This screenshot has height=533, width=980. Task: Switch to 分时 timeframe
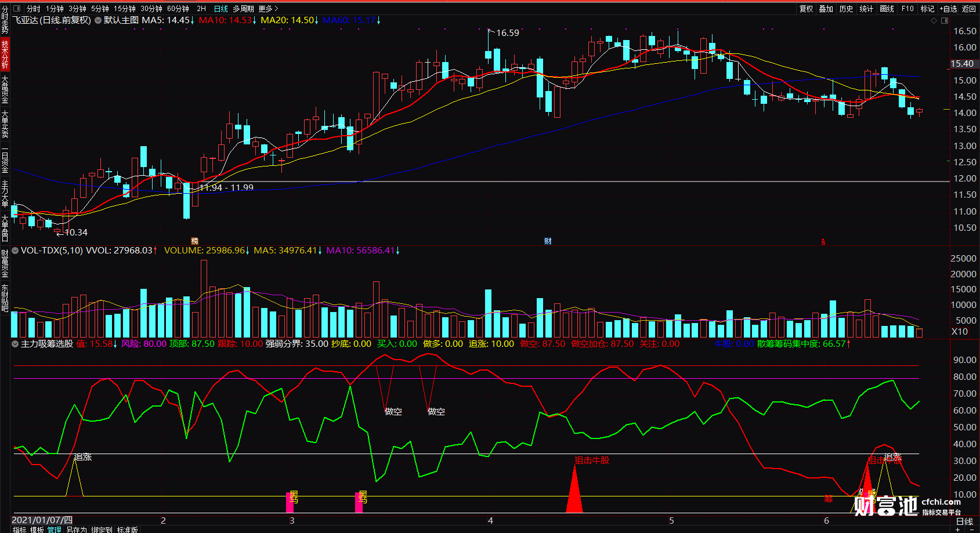pyautogui.click(x=34, y=9)
